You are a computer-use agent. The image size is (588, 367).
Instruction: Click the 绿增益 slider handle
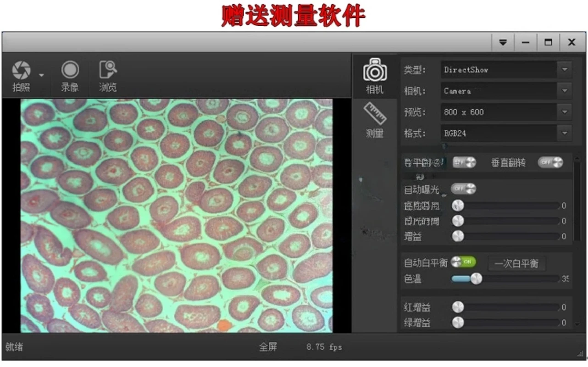click(x=458, y=323)
